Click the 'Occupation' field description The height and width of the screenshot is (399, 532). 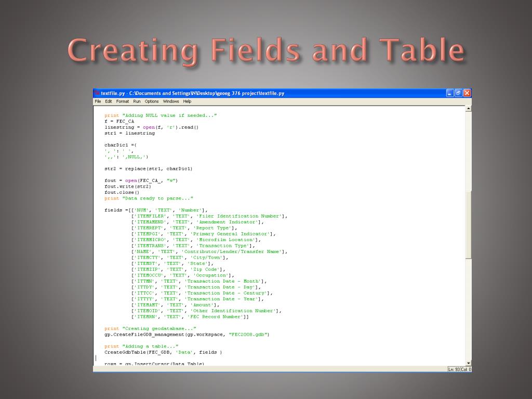tap(211, 275)
